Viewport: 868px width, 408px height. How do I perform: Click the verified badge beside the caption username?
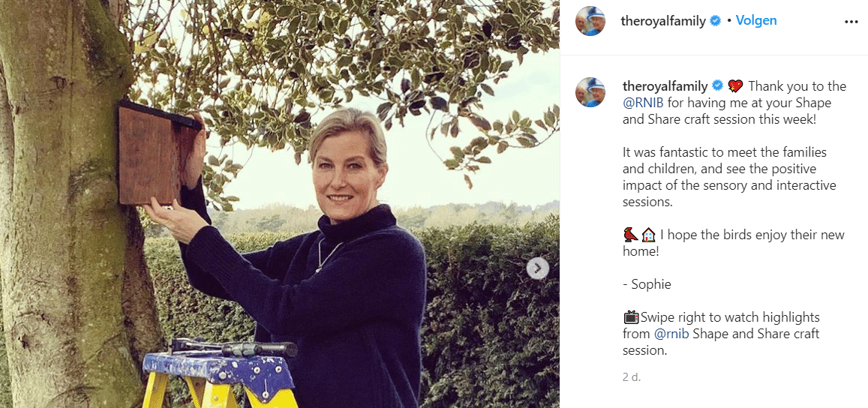pyautogui.click(x=718, y=86)
